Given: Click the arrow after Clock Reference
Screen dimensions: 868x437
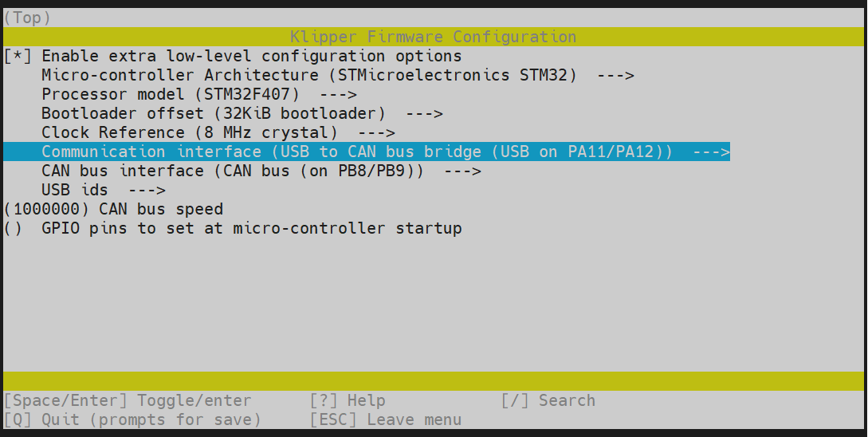Looking at the screenshot, I should click(x=376, y=133).
